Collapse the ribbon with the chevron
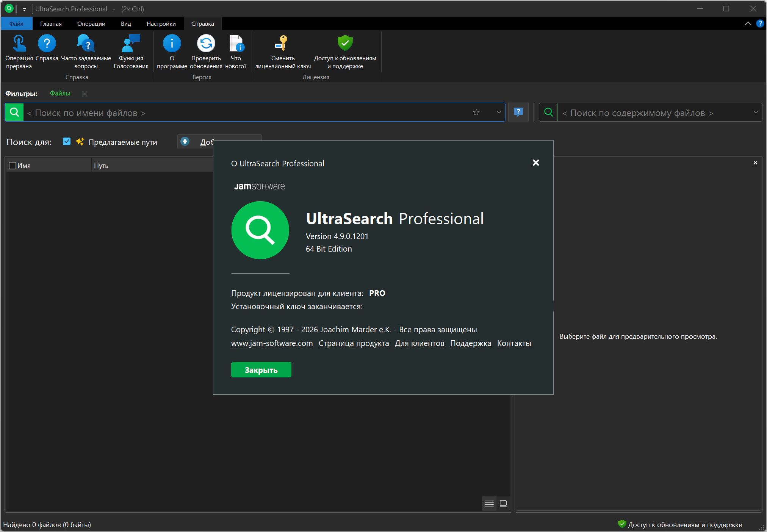767x532 pixels. (748, 23)
